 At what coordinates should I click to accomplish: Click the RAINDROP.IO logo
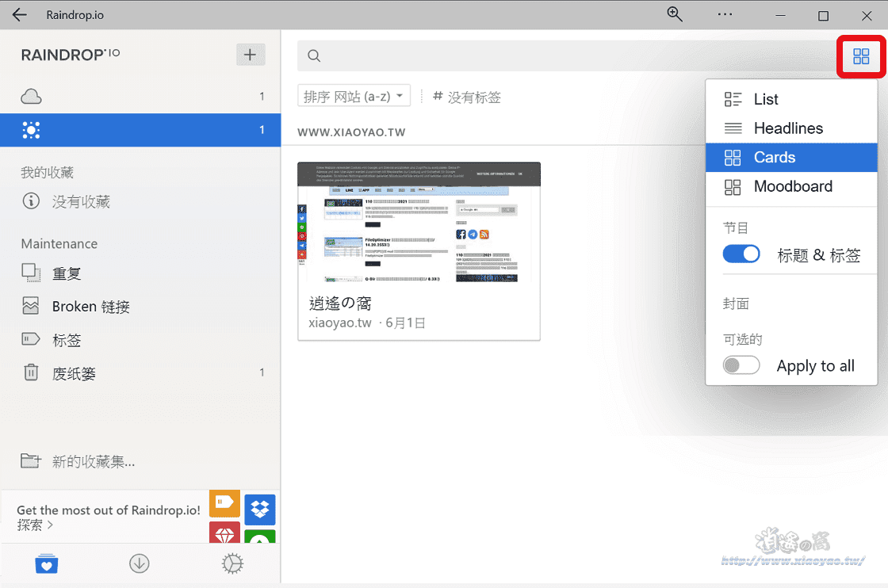point(71,55)
